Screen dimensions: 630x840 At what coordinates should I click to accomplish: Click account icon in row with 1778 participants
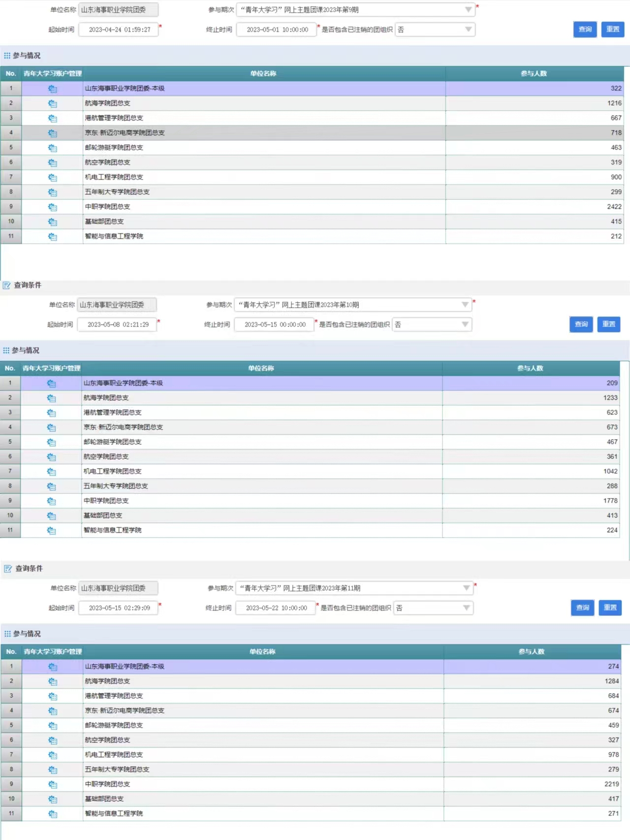pyautogui.click(x=51, y=501)
